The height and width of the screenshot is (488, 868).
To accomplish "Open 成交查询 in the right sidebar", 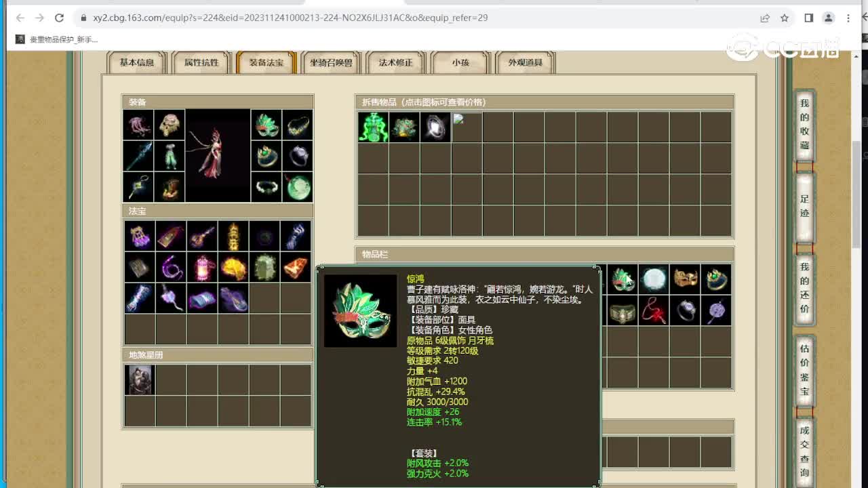I will pyautogui.click(x=804, y=451).
